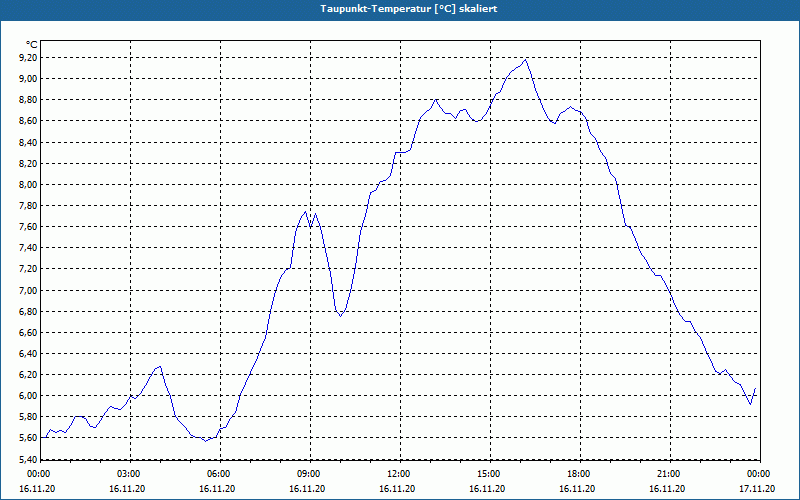Select the "6,20" y-axis label
Screen dimensions: 800x500
pyautogui.click(x=29, y=374)
